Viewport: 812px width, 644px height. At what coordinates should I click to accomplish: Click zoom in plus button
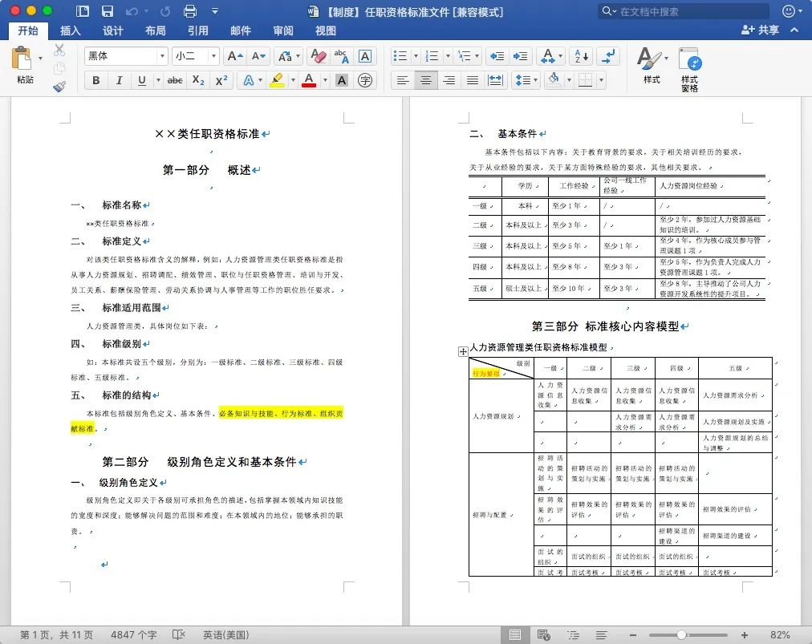(744, 634)
